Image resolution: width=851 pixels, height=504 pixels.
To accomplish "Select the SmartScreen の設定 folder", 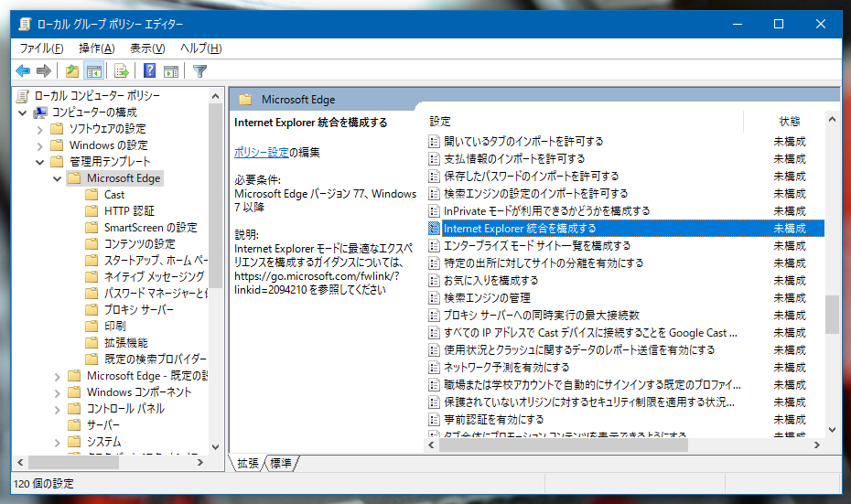I will tap(150, 228).
